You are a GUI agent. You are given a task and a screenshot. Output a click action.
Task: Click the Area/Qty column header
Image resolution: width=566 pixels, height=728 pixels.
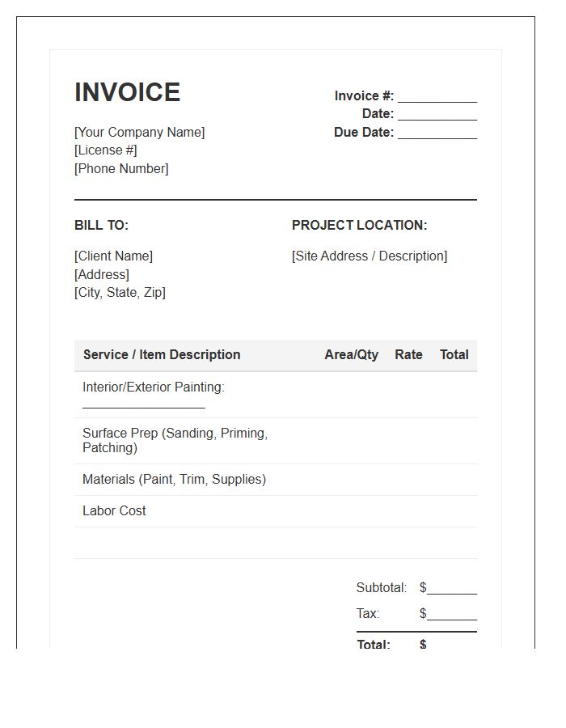coord(351,355)
